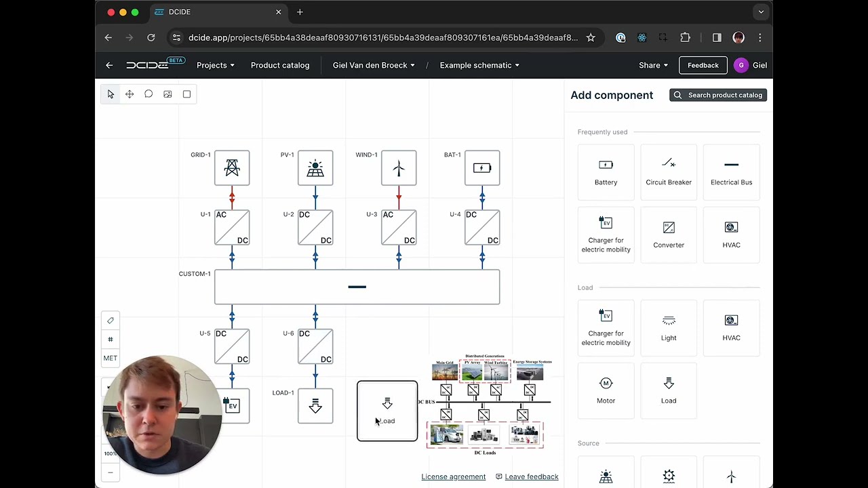Open the browser extensions puzzle menu
The image size is (868, 488).
(685, 38)
